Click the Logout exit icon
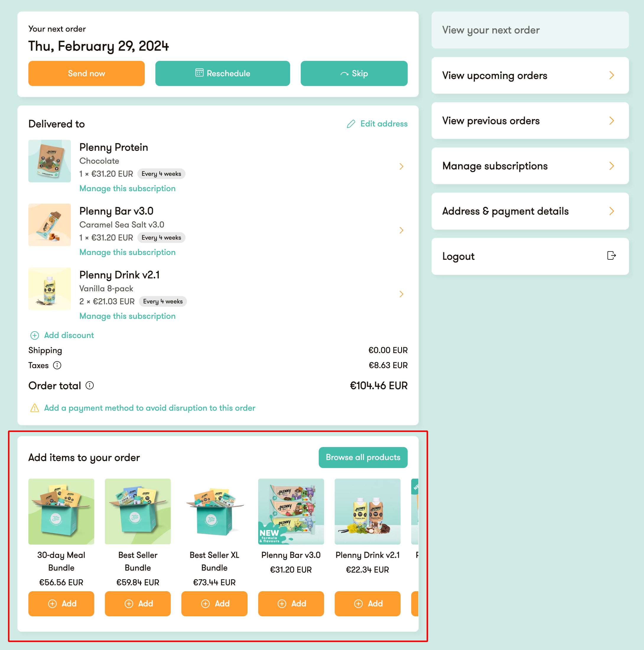The height and width of the screenshot is (650, 644). [x=612, y=256]
